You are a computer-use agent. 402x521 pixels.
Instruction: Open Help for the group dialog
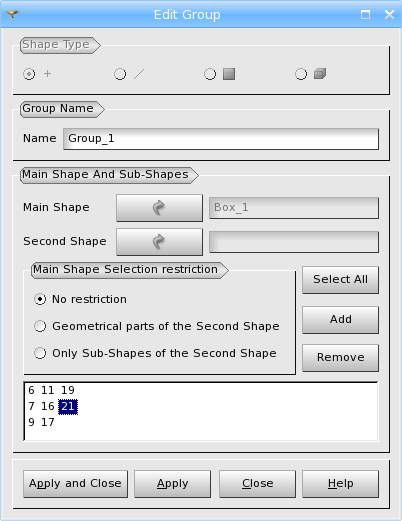pyautogui.click(x=340, y=484)
